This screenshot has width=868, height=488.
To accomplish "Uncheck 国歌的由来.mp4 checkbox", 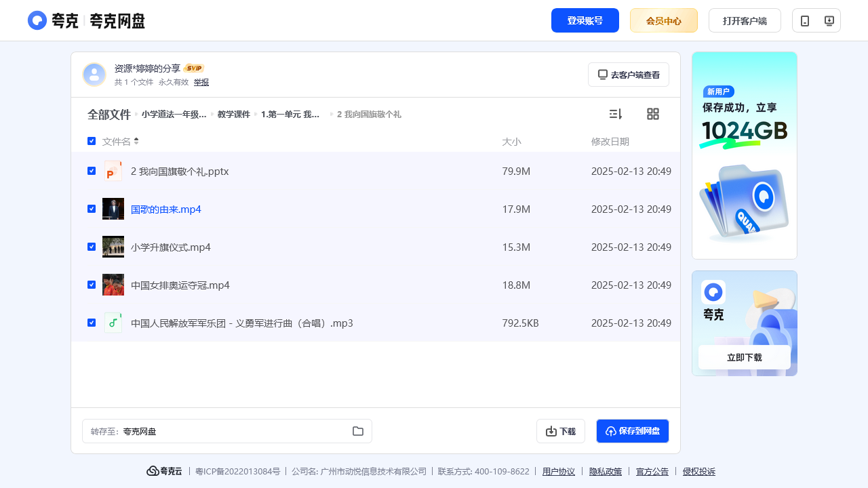I will [x=92, y=209].
